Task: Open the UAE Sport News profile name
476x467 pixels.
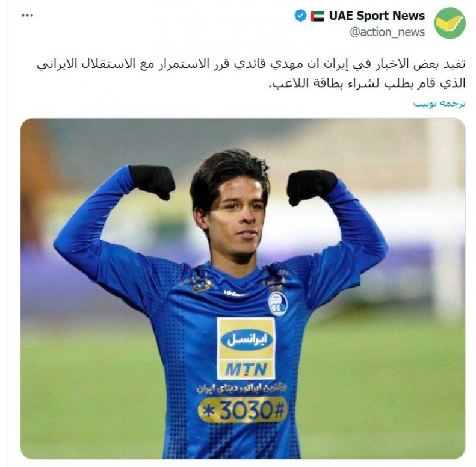Action: (377, 16)
